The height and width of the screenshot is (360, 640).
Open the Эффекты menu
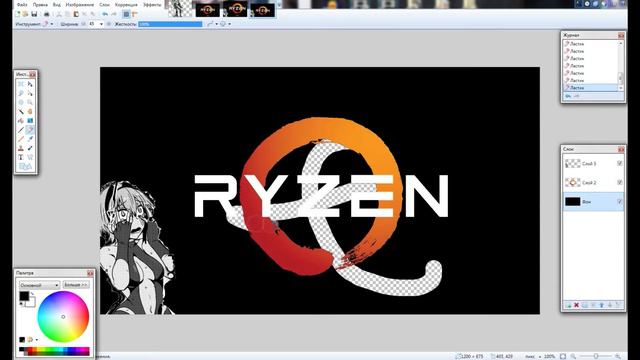tap(152, 5)
